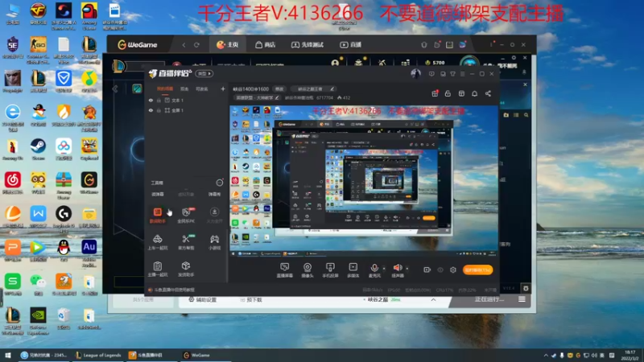This screenshot has height=362, width=644.
Task: Show hidden system tray icons
Action: [x=546, y=356]
